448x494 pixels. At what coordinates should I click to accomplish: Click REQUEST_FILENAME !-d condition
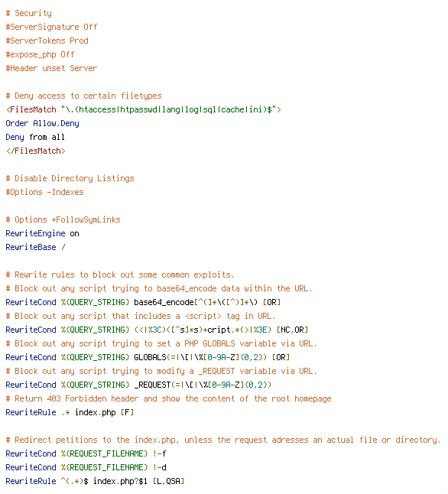tap(86, 467)
